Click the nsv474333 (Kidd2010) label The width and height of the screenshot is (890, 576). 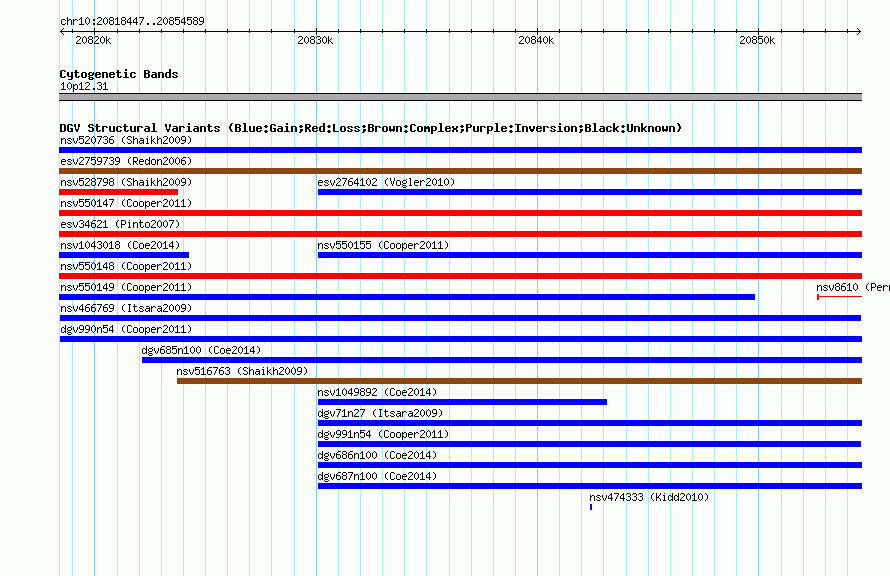click(649, 497)
